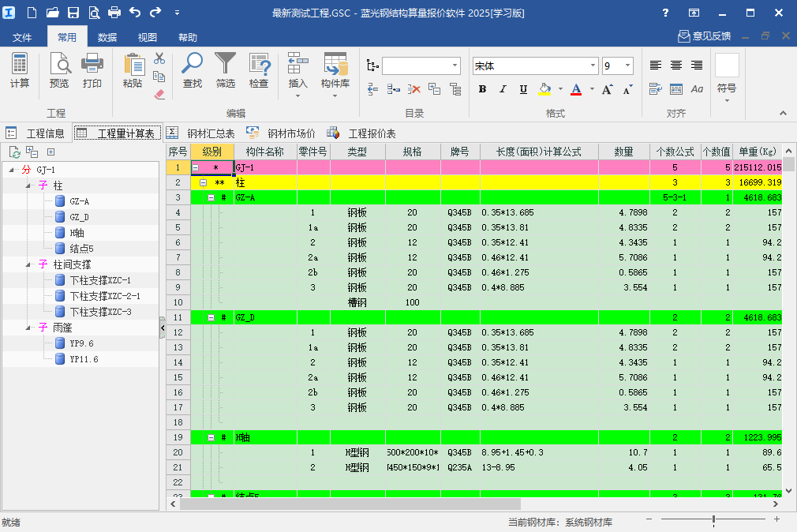This screenshot has width=797, height=532.
Task: Toggle underline formatting button
Action: point(522,89)
